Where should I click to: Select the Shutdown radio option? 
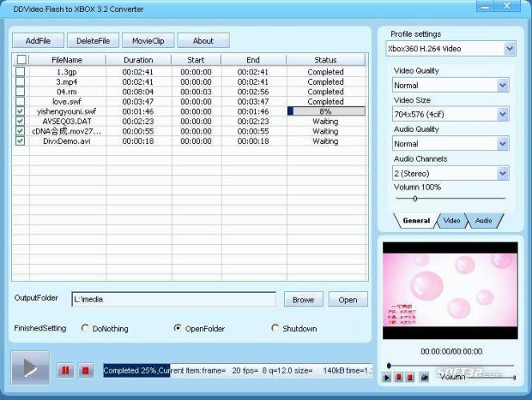[275, 328]
